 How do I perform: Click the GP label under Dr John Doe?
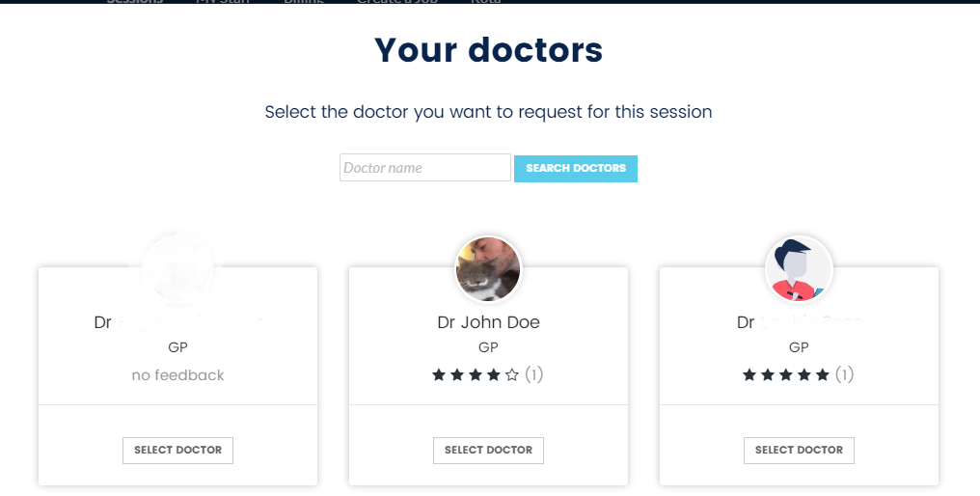coord(488,347)
